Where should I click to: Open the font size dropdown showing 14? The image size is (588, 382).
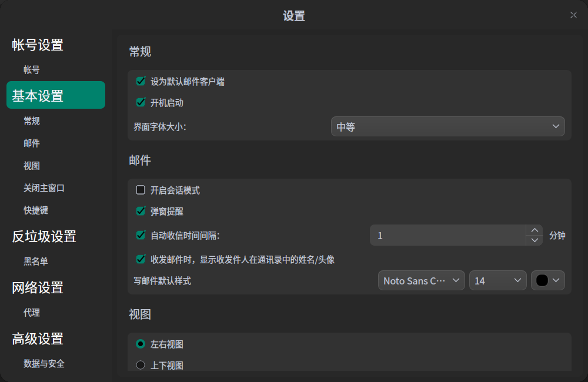click(x=497, y=280)
